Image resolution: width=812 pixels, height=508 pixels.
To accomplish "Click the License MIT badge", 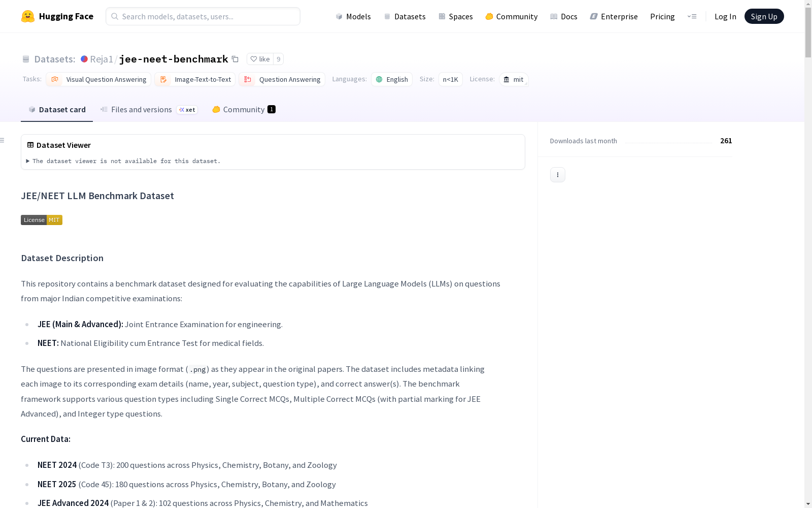I will (x=42, y=220).
